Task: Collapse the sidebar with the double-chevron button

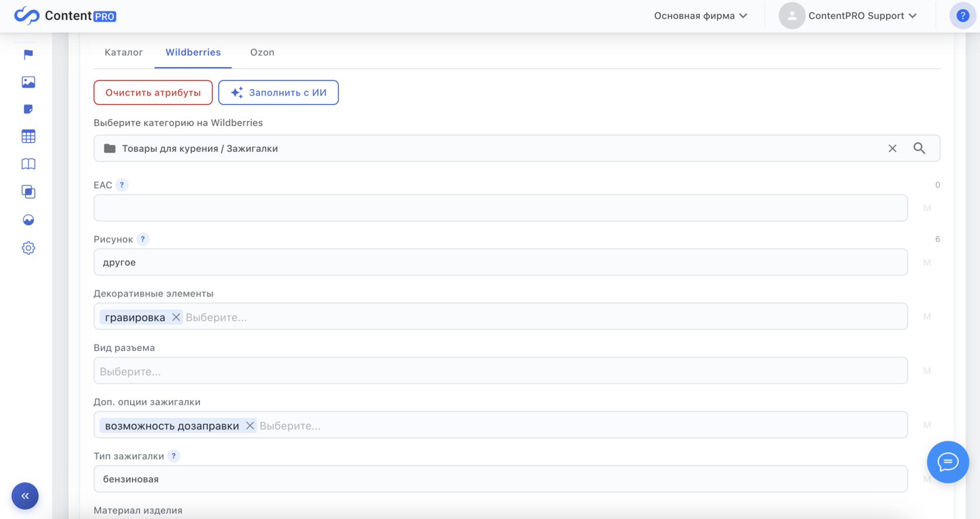Action: pos(25,496)
